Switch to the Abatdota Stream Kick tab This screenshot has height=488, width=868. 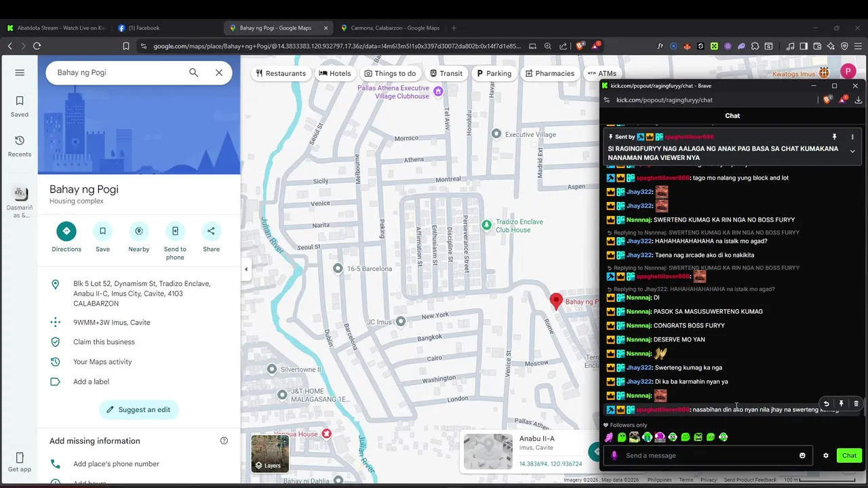pyautogui.click(x=56, y=28)
